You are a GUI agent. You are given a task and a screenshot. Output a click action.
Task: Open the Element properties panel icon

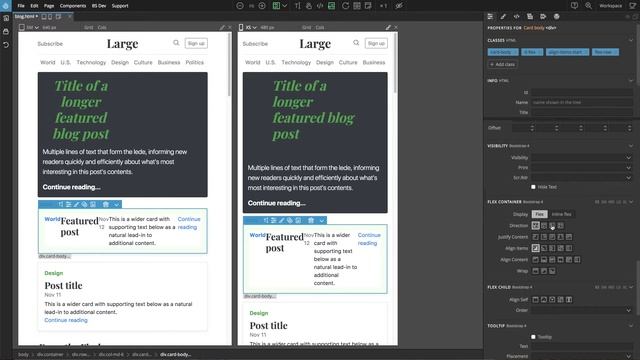coord(490,16)
